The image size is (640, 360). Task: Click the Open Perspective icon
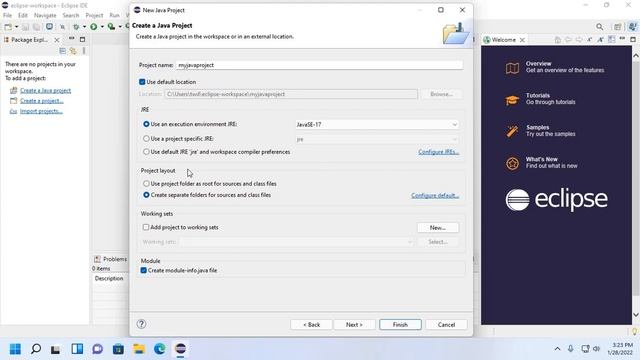(x=618, y=27)
